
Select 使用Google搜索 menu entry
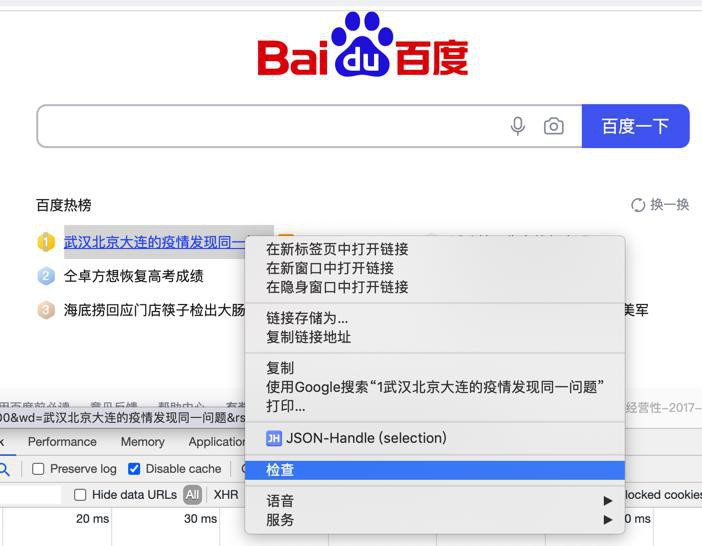(x=435, y=387)
